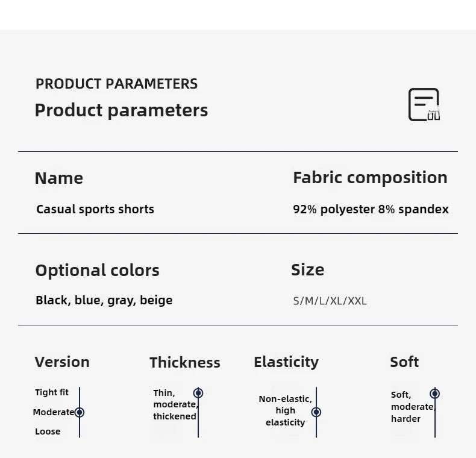Click the Fabric composition heading
Viewport: 476px width, 458px height.
[x=370, y=178]
